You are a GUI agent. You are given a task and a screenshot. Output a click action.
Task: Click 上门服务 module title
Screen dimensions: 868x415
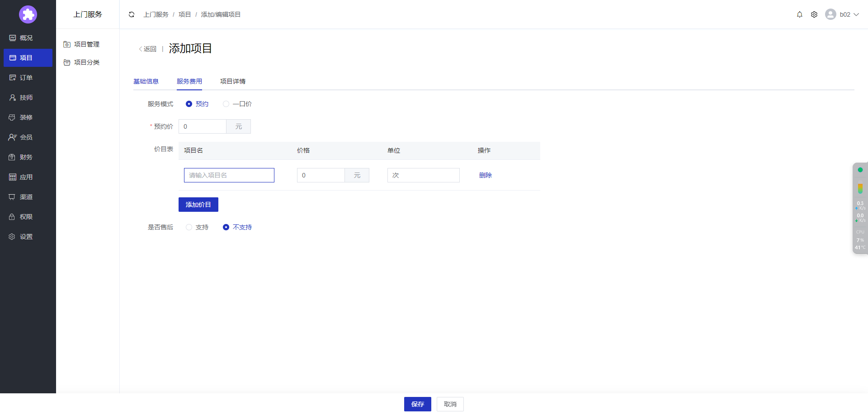click(x=88, y=14)
